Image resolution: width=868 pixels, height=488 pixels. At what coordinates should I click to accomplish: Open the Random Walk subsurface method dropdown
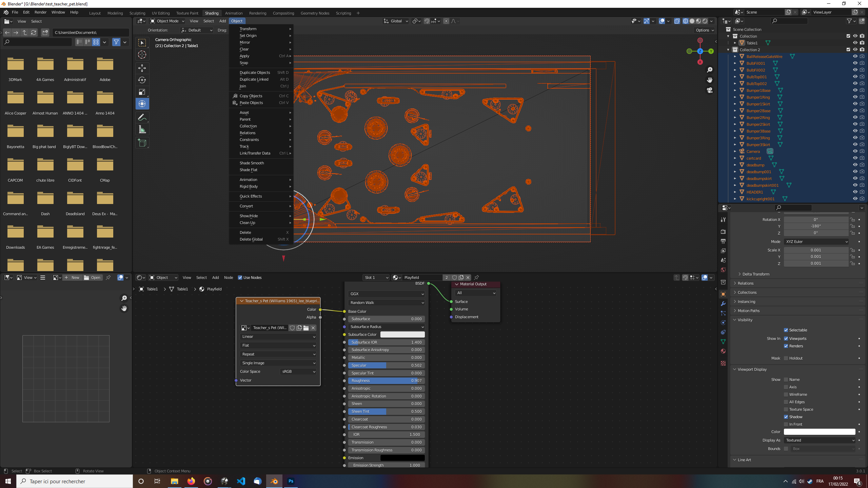[x=387, y=303]
